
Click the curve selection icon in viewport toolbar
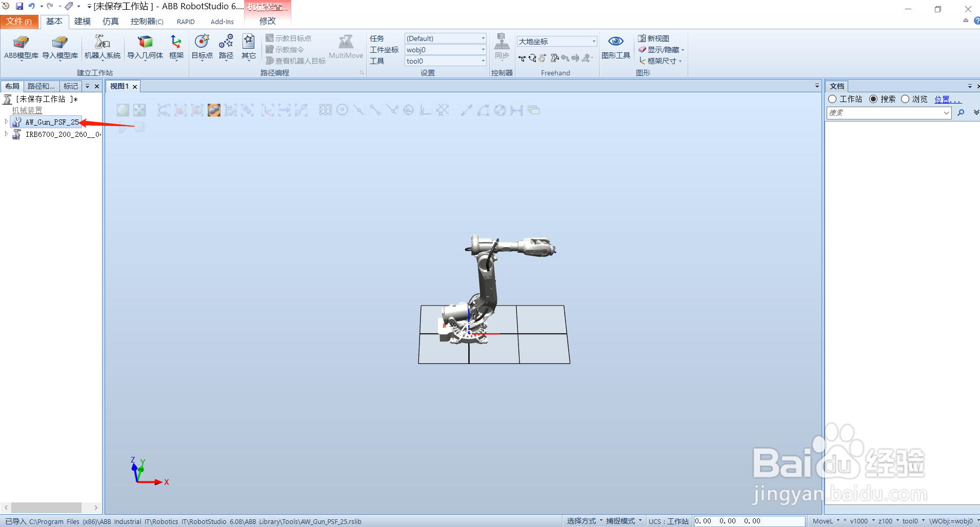pyautogui.click(x=164, y=110)
